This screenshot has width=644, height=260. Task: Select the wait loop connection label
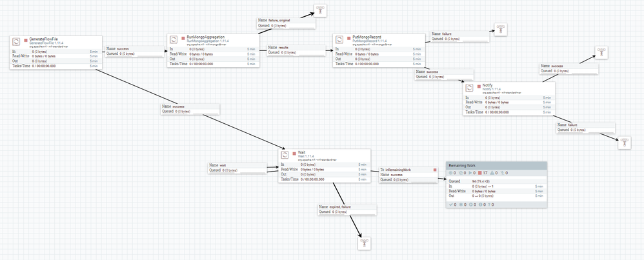pyautogui.click(x=237, y=168)
